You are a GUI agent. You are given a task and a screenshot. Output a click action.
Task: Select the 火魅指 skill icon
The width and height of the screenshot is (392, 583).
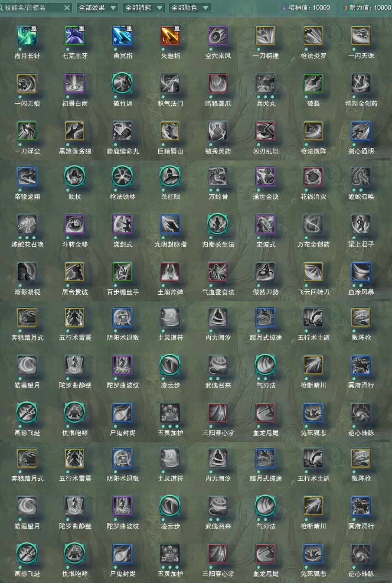point(170,36)
